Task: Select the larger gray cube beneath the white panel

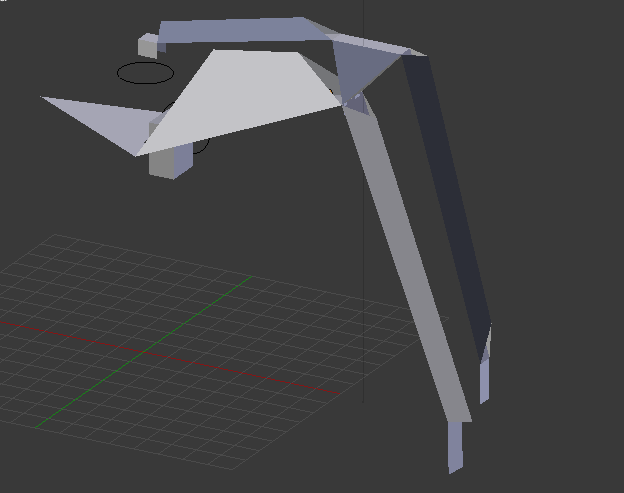Action: [x=169, y=160]
